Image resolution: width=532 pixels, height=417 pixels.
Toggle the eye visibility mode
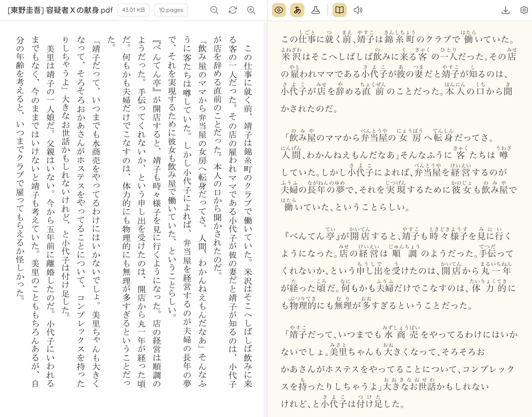click(279, 10)
